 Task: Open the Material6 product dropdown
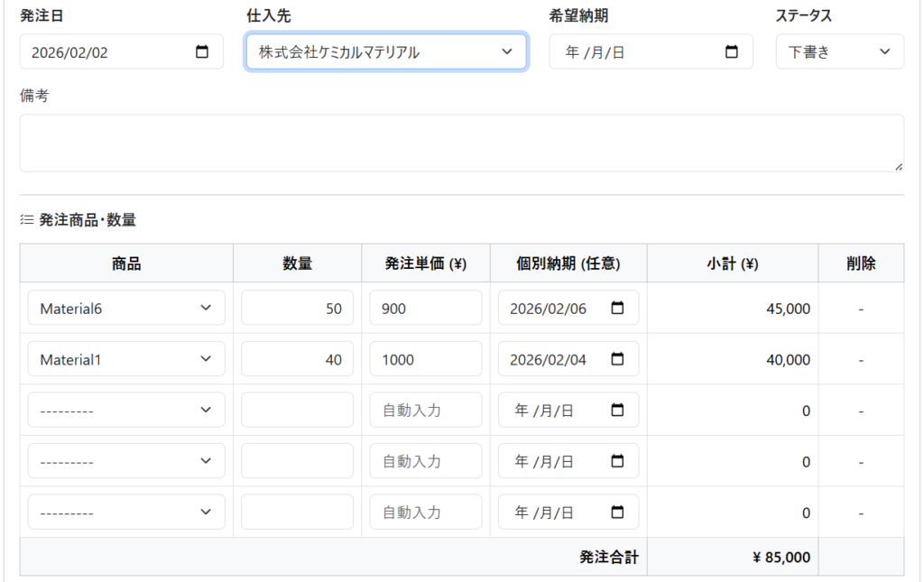pyautogui.click(x=126, y=309)
